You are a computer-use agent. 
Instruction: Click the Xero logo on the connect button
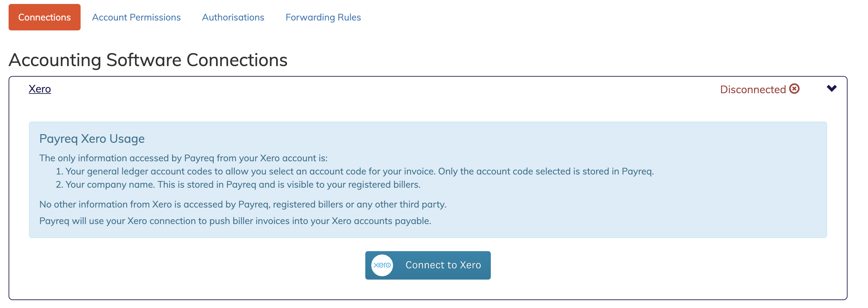pyautogui.click(x=382, y=265)
